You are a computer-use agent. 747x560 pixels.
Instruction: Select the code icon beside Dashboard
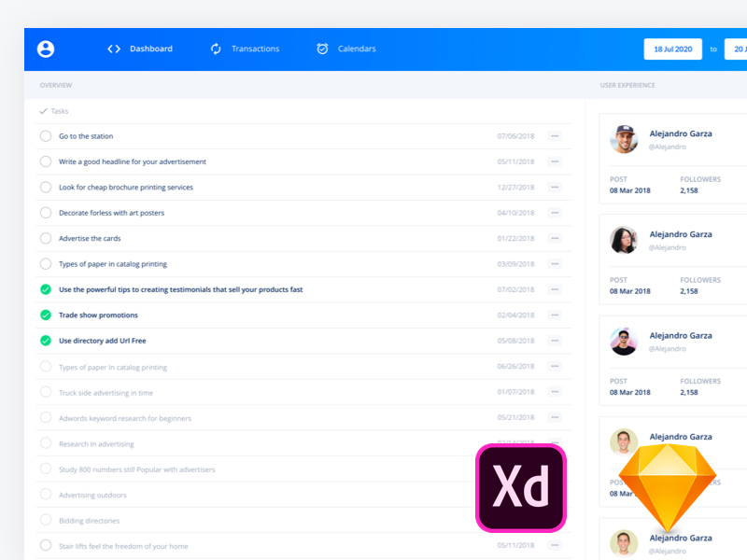(116, 49)
